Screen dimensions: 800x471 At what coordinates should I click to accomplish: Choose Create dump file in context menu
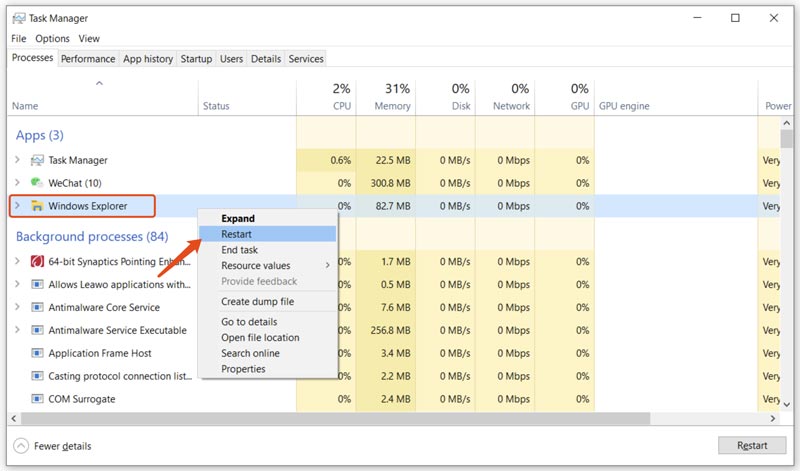coord(268,302)
